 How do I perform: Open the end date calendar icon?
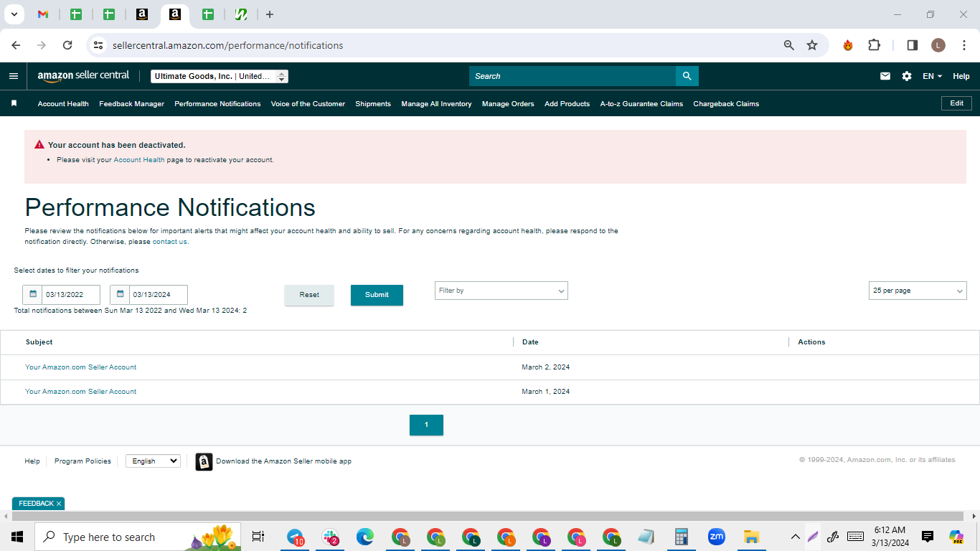coord(120,295)
